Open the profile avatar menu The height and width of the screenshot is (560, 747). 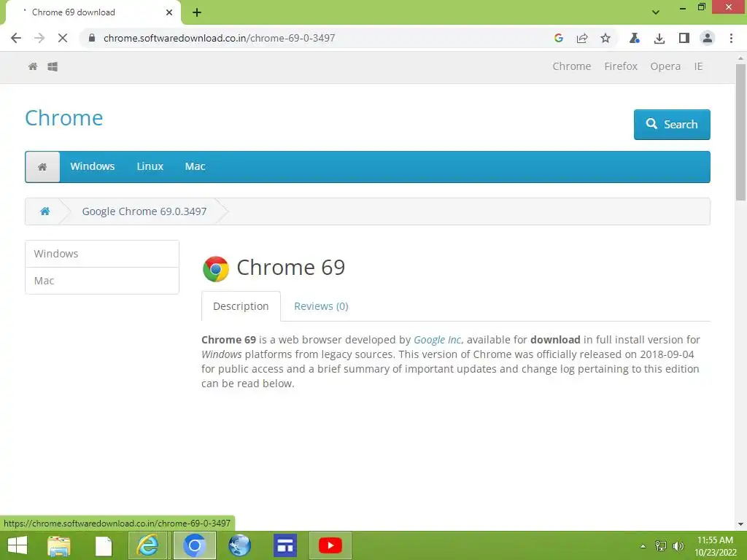(708, 38)
